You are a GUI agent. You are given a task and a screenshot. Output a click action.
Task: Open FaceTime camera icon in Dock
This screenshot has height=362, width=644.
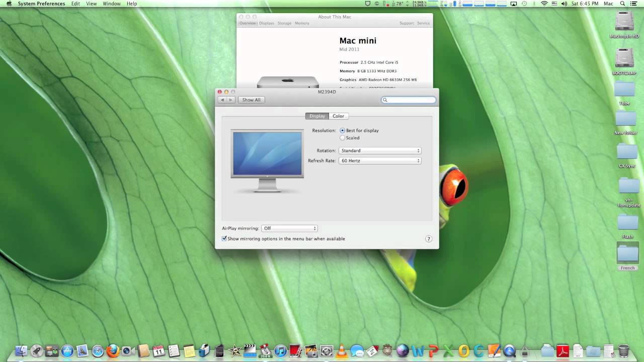tap(128, 350)
